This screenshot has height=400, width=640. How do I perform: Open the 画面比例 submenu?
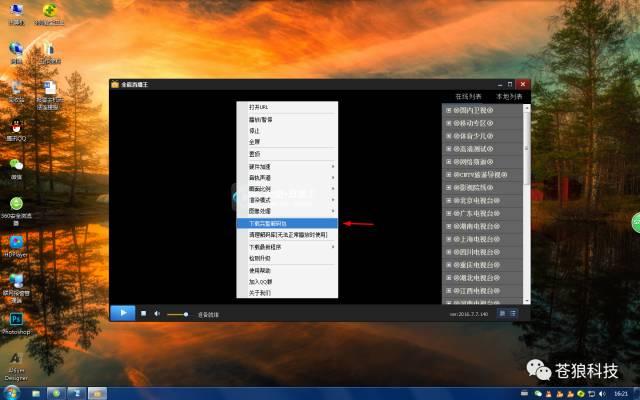coord(287,189)
